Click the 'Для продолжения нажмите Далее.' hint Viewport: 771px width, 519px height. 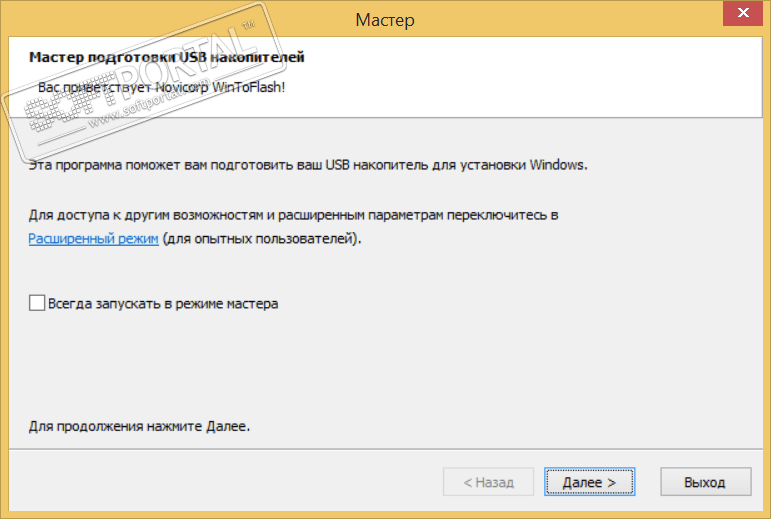139,426
